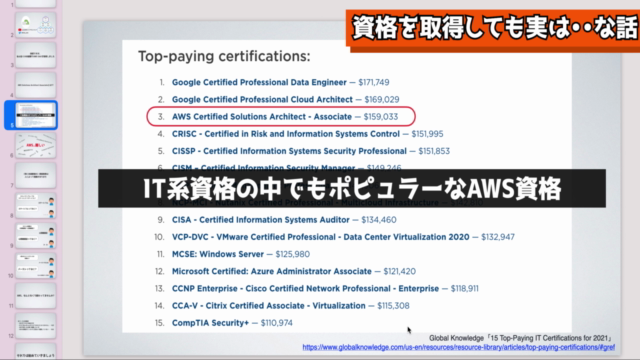Select slide 11 thumbnail in the navigator
640x360 pixels.
coord(36,296)
